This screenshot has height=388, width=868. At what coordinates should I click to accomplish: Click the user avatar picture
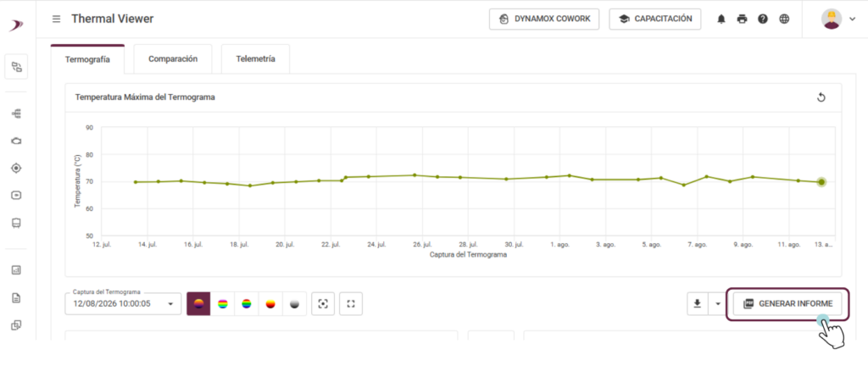tap(832, 19)
